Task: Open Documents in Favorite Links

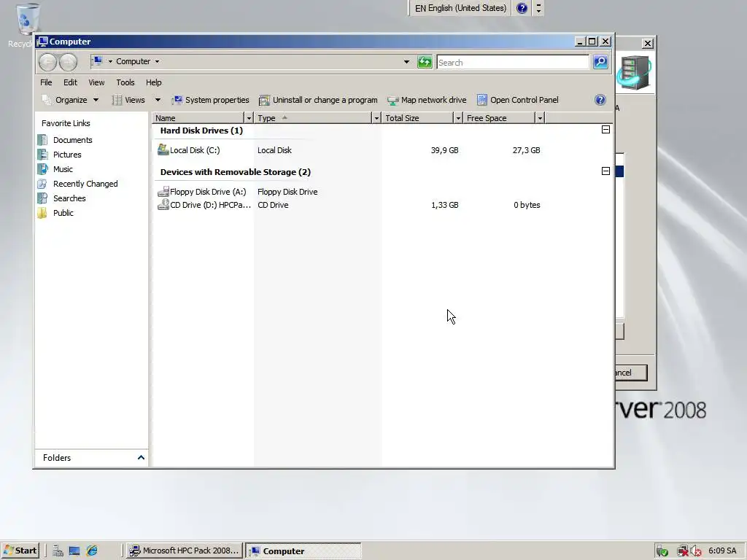Action: 72,140
